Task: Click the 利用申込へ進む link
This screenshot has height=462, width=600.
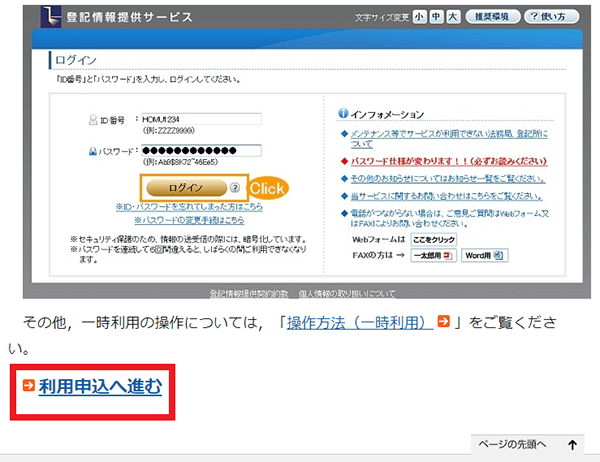Action: (100, 386)
